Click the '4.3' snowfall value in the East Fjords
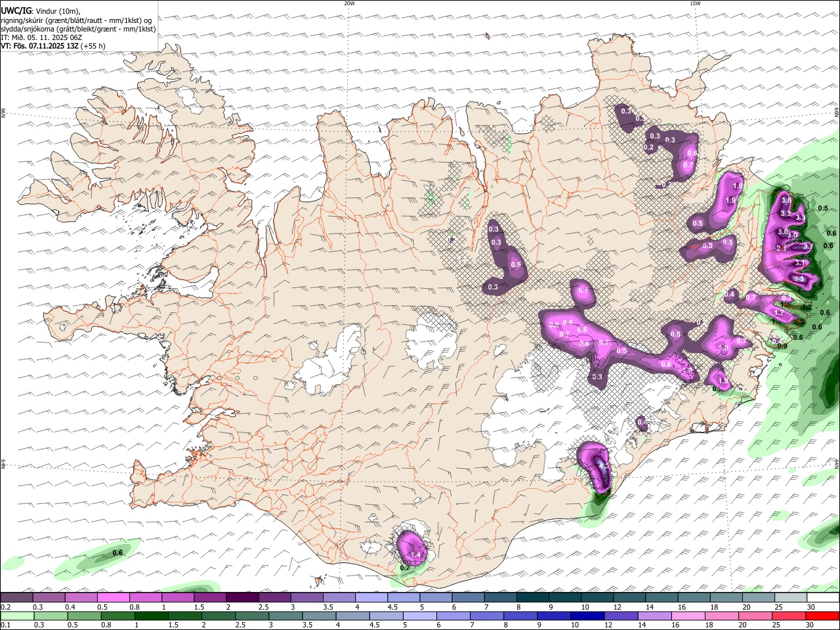This screenshot has height=630, width=840. click(799, 279)
